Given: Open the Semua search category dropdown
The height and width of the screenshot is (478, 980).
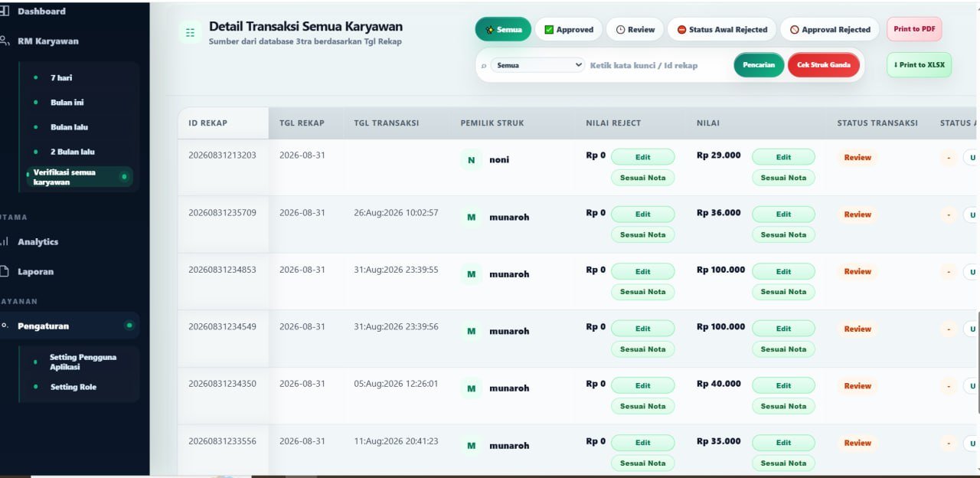Looking at the screenshot, I should [537, 65].
